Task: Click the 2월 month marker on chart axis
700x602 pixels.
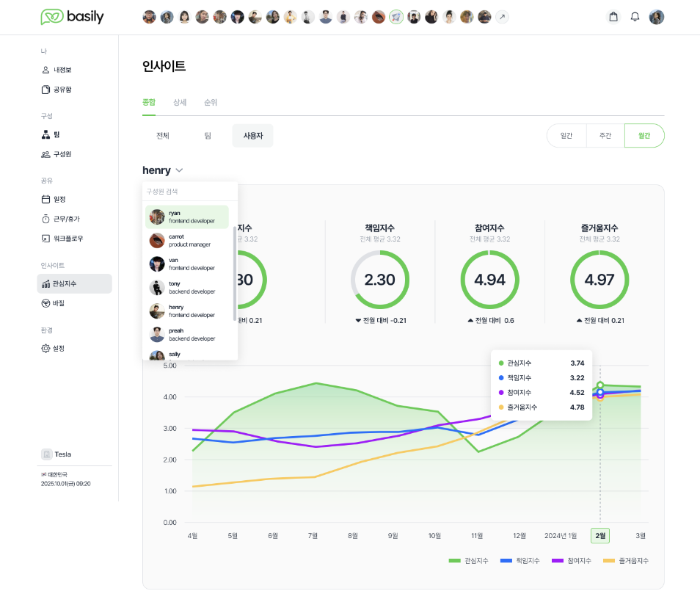Action: pyautogui.click(x=600, y=535)
